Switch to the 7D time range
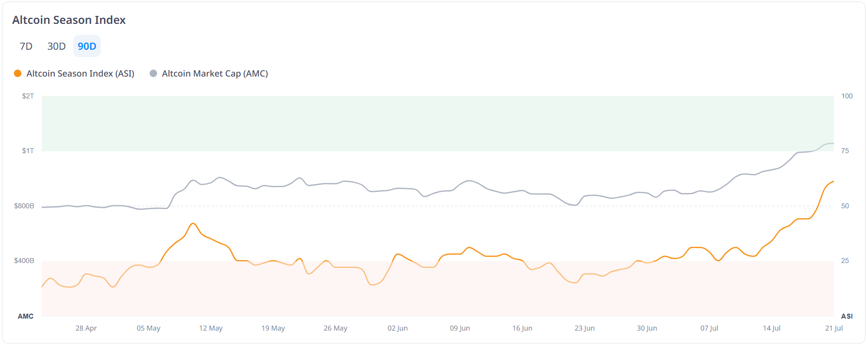 click(26, 46)
